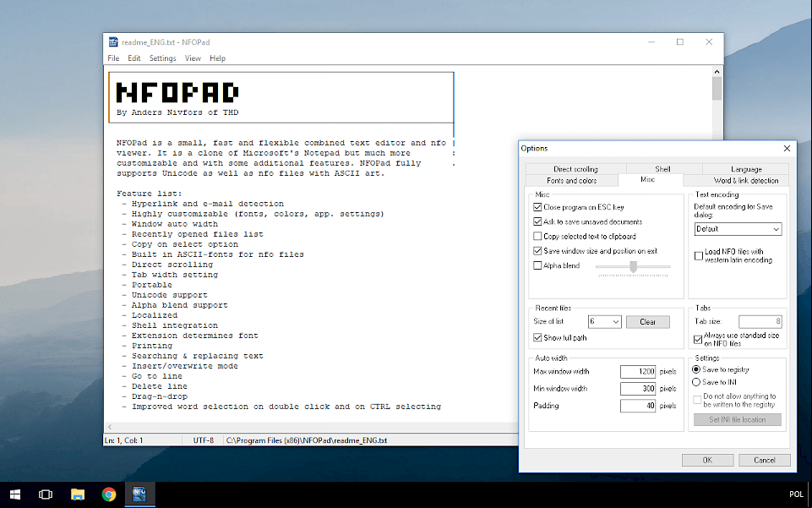This screenshot has width=812, height=508.
Task: Click the "Feature list:" heading text
Action: (150, 194)
